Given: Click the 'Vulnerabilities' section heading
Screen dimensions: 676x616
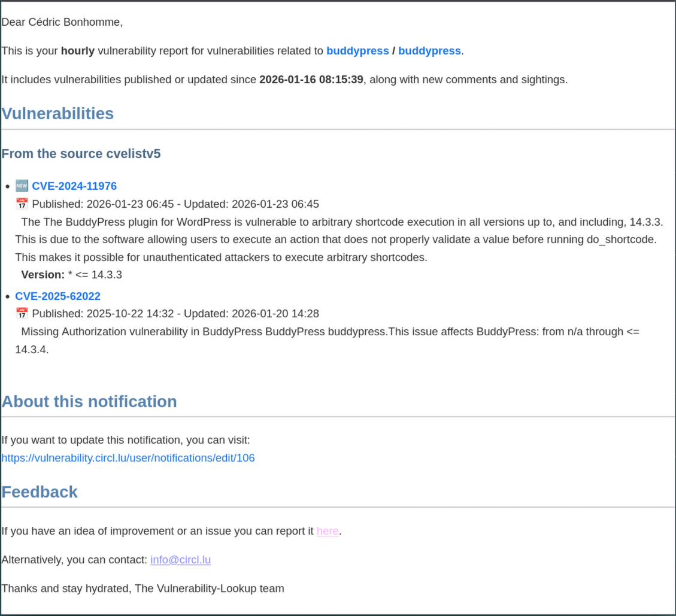Looking at the screenshot, I should point(57,113).
